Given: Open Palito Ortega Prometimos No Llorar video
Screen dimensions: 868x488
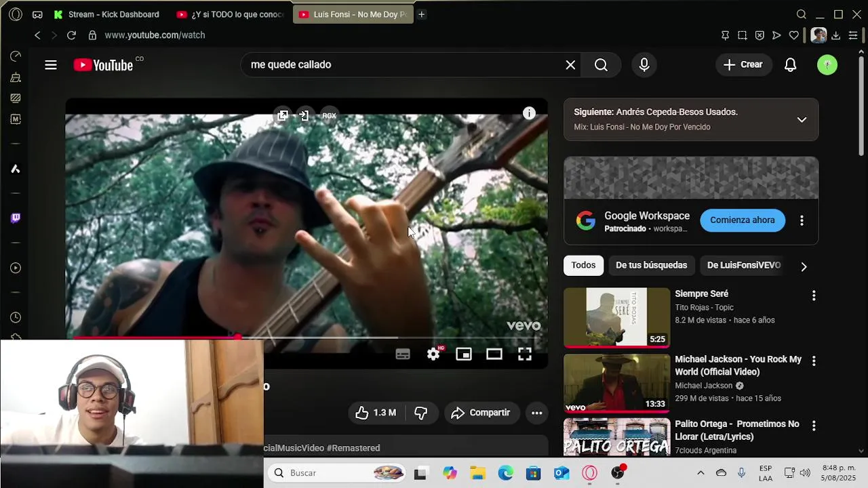Looking at the screenshot, I should (616, 437).
